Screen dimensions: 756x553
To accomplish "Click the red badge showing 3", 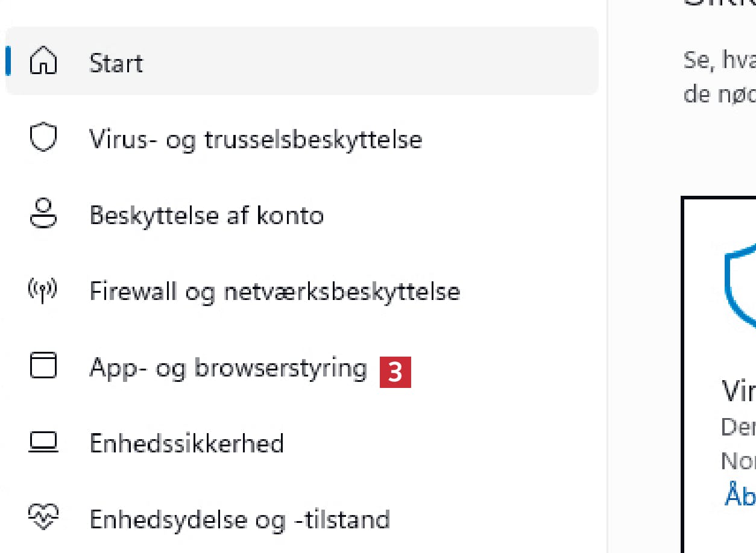I will pyautogui.click(x=395, y=372).
